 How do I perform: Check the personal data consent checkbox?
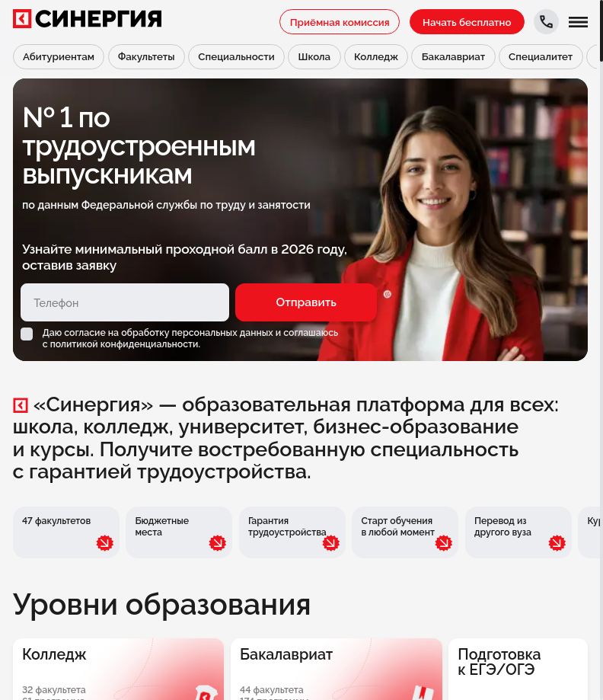(x=27, y=334)
